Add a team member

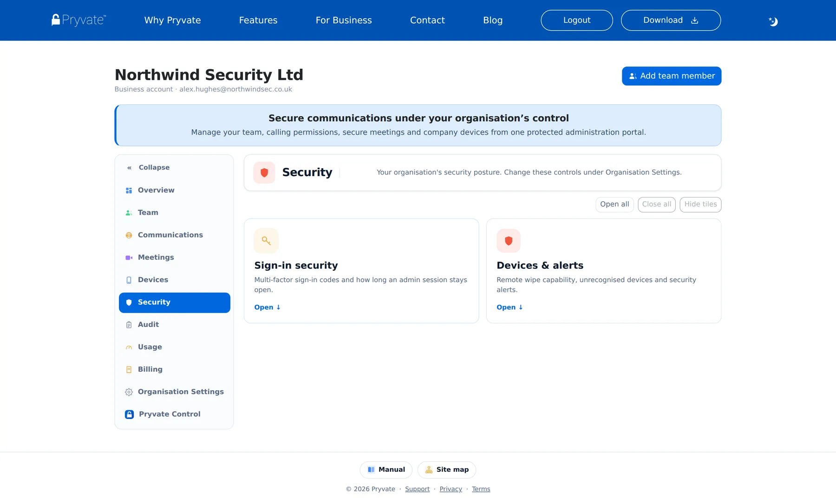coord(672,76)
